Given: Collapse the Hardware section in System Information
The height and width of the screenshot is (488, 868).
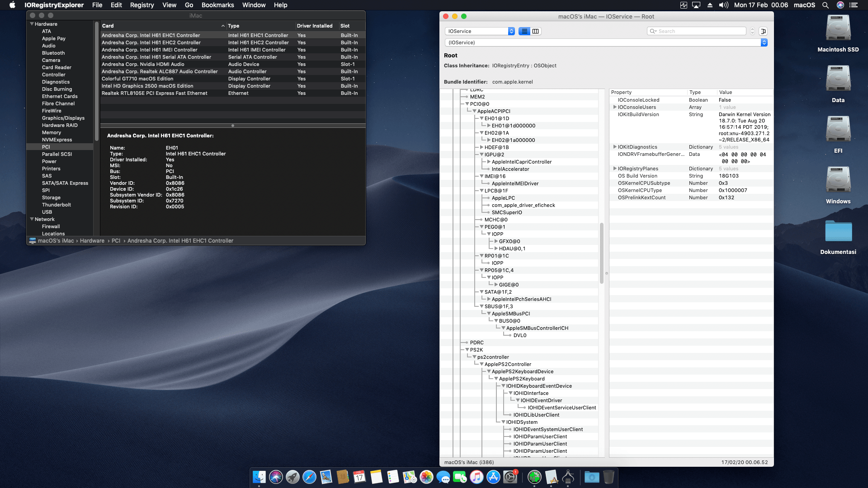Looking at the screenshot, I should (32, 24).
